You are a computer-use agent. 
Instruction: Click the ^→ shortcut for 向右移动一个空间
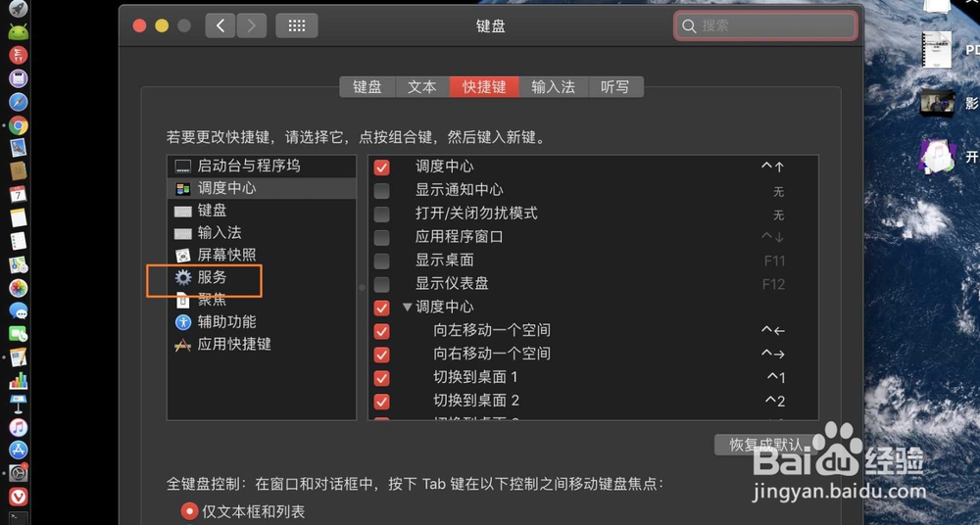point(773,354)
